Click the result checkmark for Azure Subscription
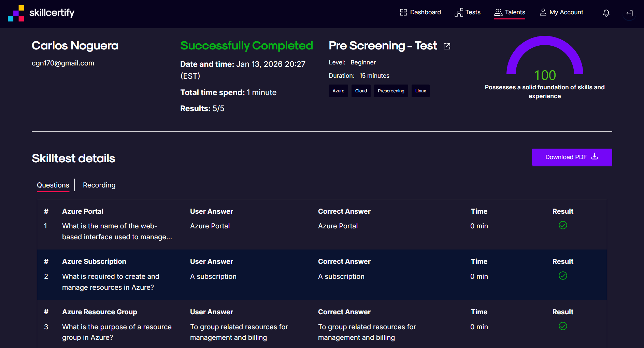 563,276
